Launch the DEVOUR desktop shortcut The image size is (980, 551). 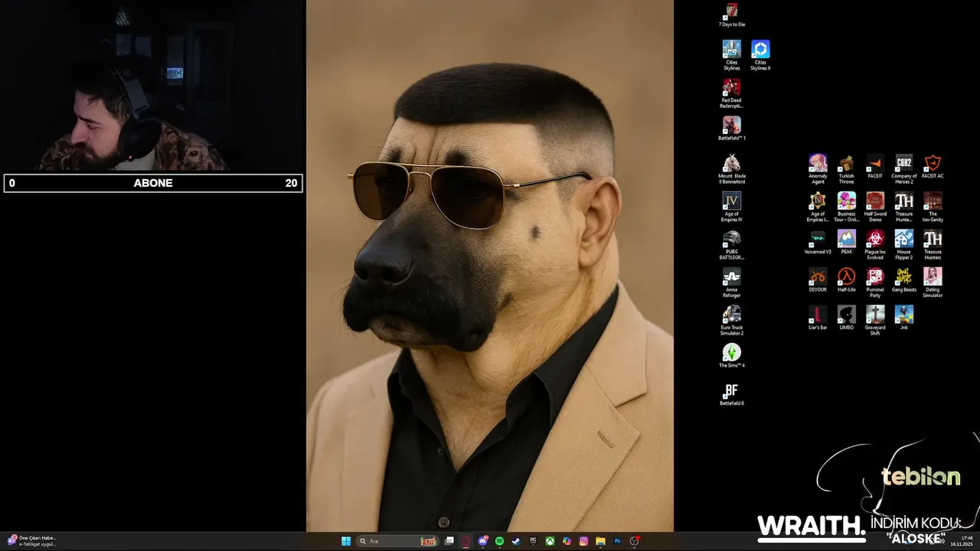[x=818, y=280]
